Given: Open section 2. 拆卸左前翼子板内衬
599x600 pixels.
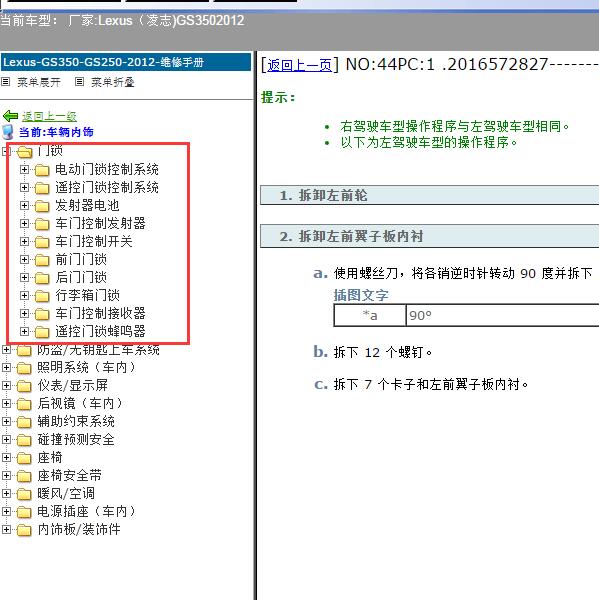Looking at the screenshot, I should (x=429, y=236).
